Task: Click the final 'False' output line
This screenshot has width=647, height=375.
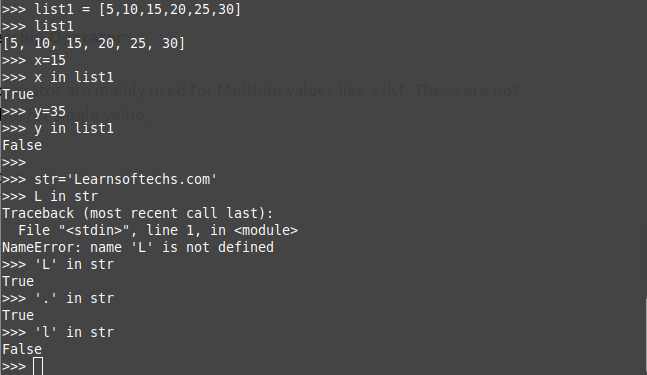Action: [22, 349]
